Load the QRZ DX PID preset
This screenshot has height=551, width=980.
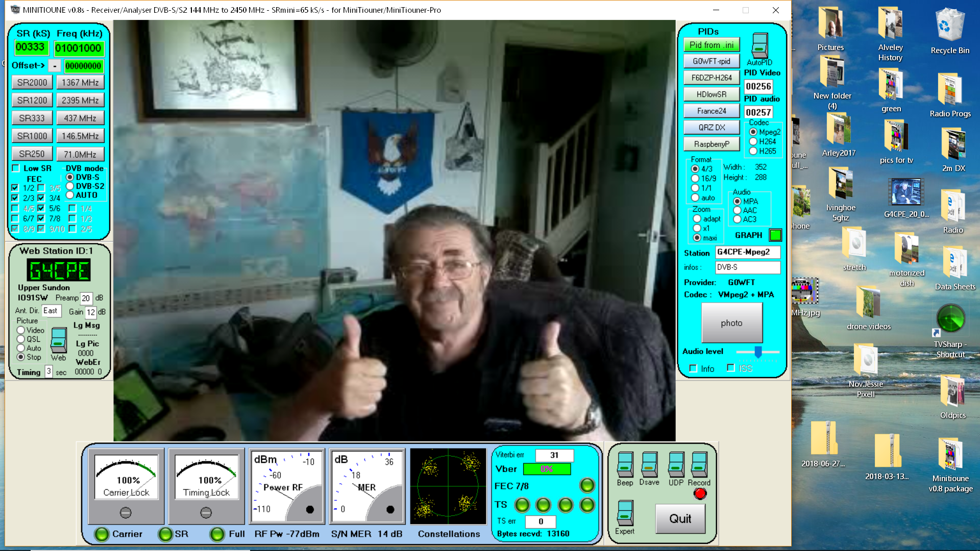(x=712, y=128)
